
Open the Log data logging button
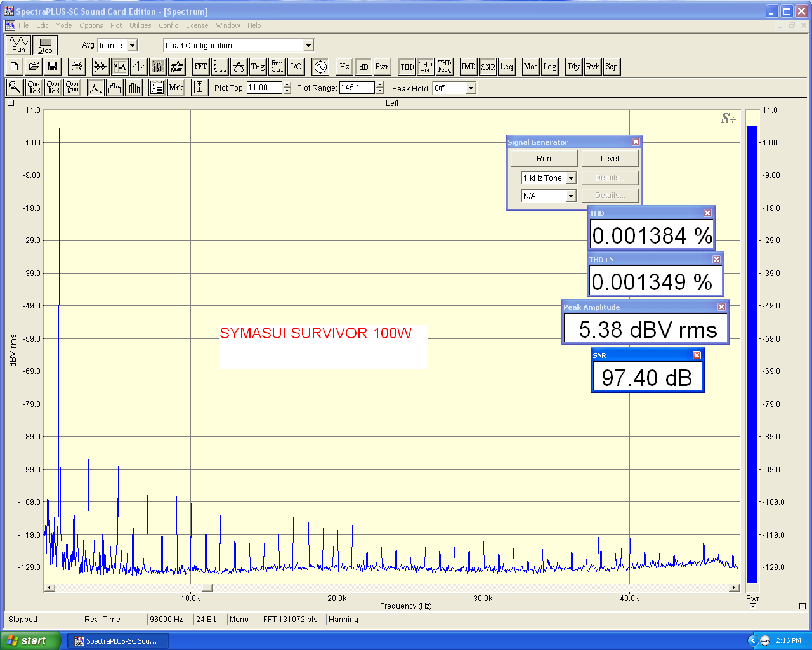(x=550, y=67)
